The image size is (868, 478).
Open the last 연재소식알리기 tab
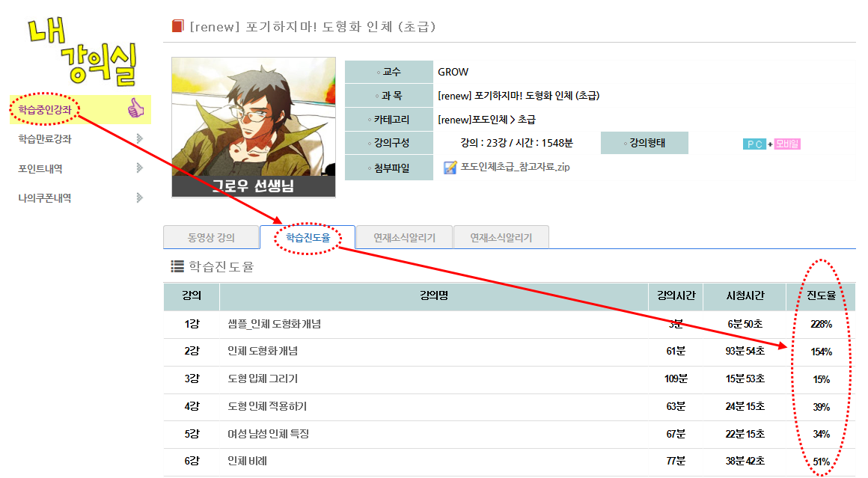coord(501,237)
